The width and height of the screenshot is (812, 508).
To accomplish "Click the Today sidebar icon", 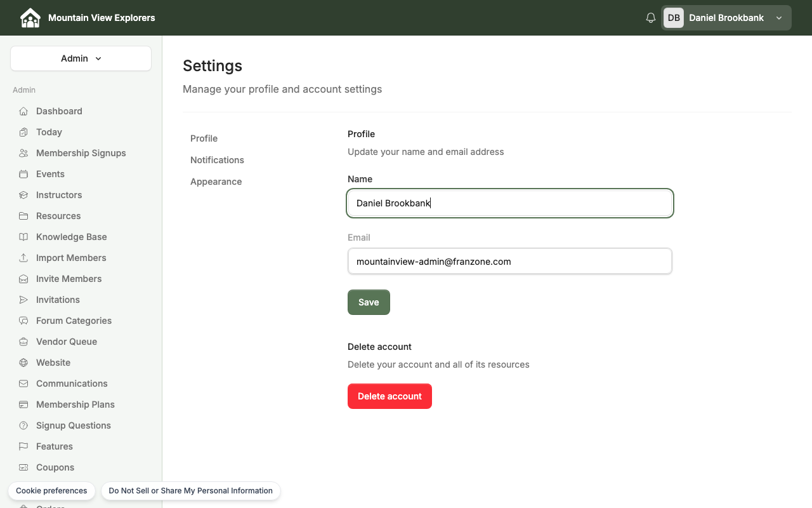I will click(23, 132).
